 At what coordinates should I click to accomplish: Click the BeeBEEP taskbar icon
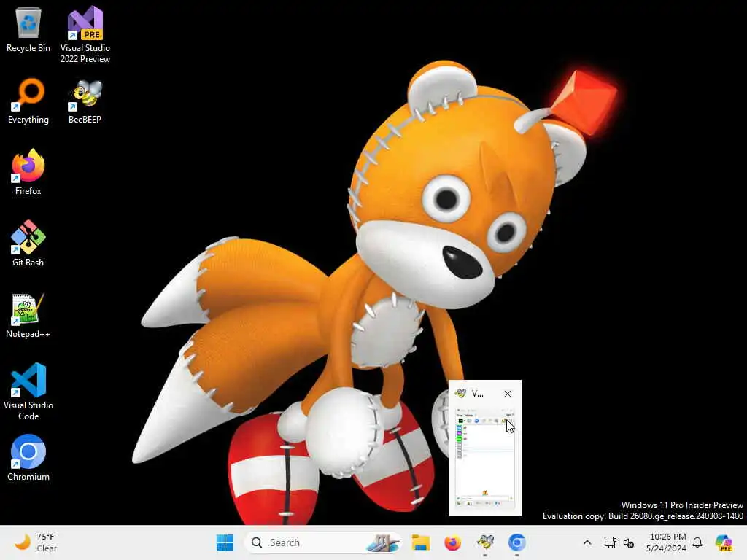point(485,542)
